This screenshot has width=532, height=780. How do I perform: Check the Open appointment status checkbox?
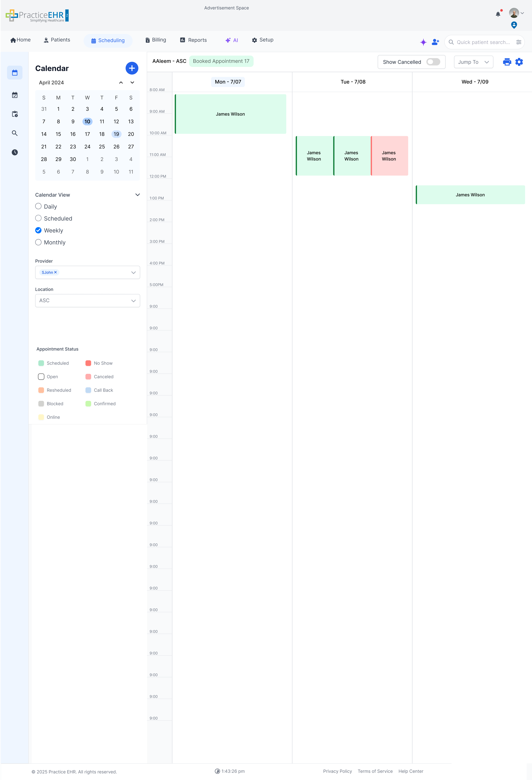click(x=41, y=377)
